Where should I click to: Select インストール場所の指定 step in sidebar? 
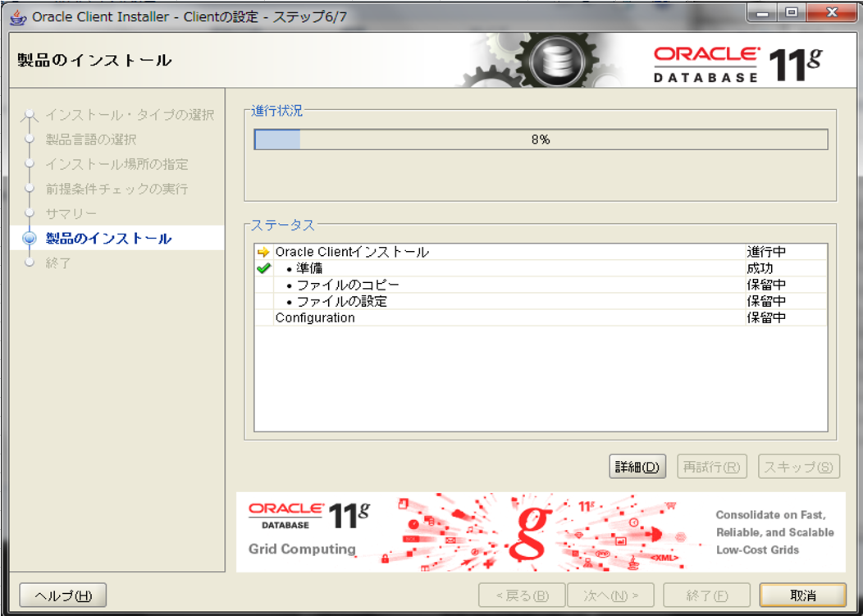[x=116, y=164]
